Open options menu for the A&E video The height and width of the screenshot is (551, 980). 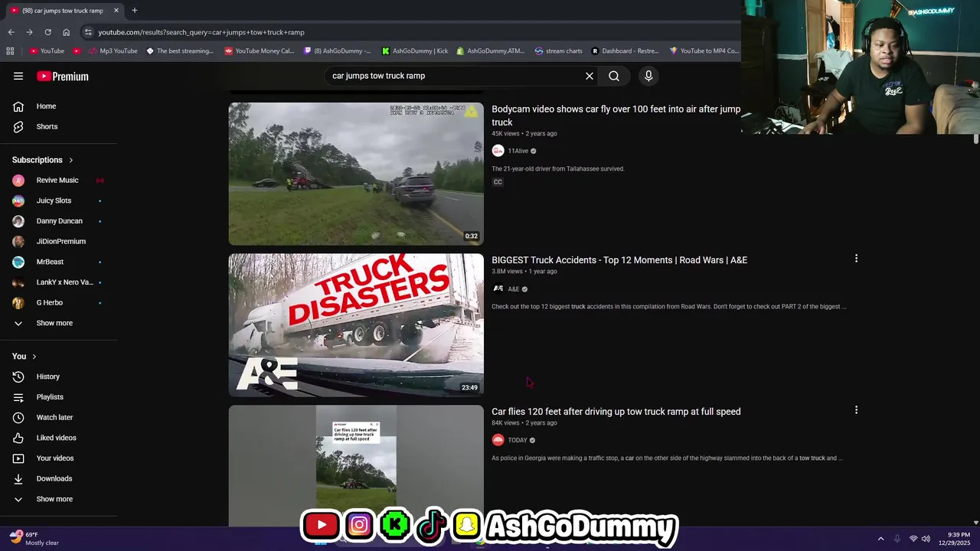[x=856, y=259]
